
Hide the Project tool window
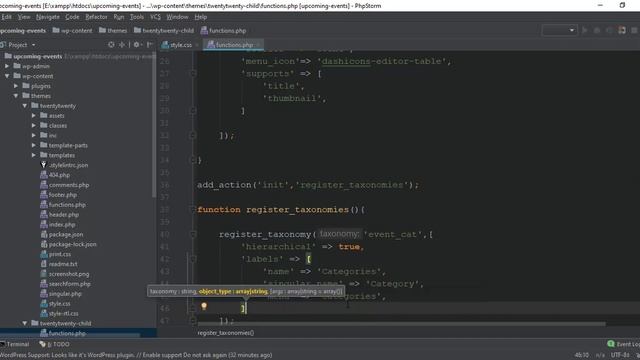[149, 45]
